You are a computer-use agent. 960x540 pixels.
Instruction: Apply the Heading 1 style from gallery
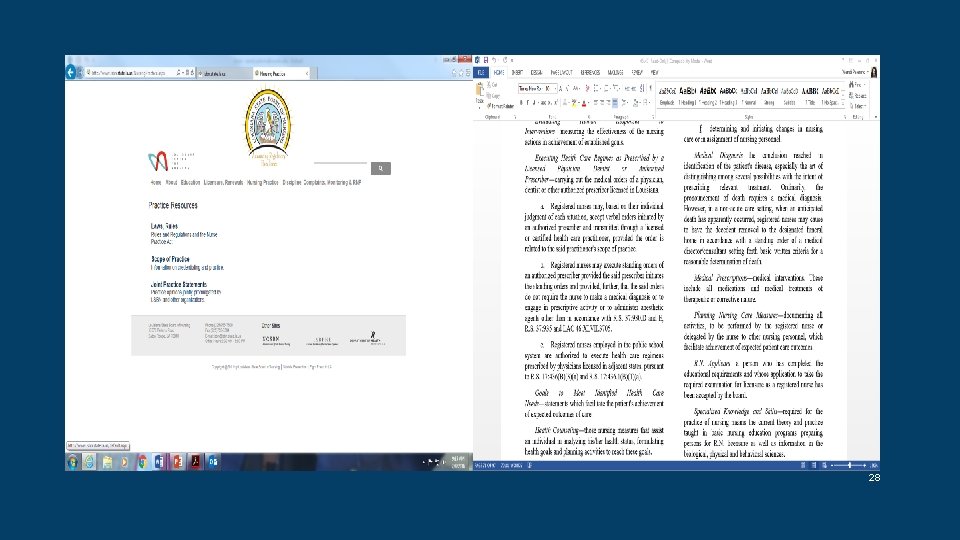point(688,96)
